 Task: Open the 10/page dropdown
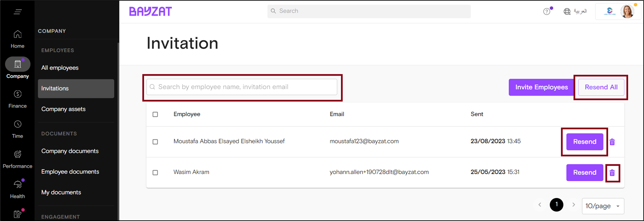(x=603, y=206)
